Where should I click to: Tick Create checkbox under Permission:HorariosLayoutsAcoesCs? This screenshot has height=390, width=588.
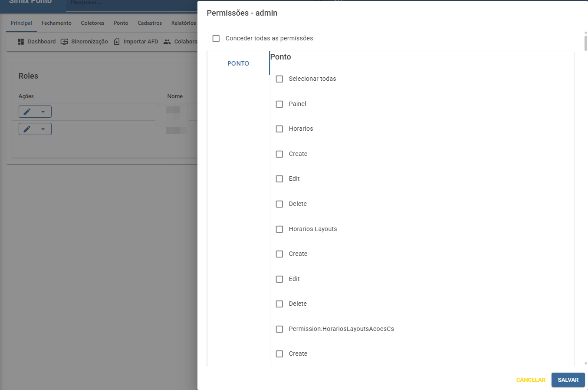[x=279, y=354]
